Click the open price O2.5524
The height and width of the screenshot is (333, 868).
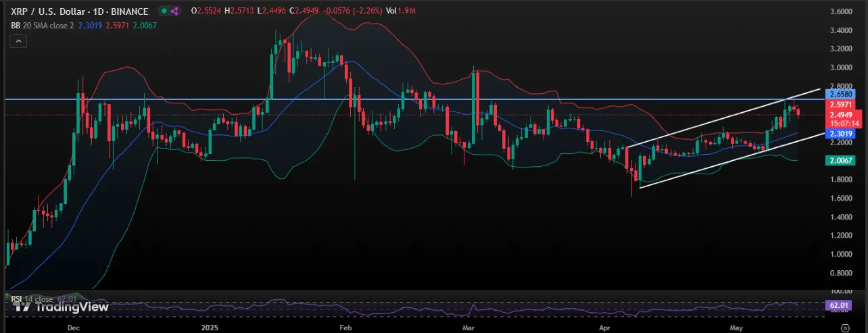[206, 11]
